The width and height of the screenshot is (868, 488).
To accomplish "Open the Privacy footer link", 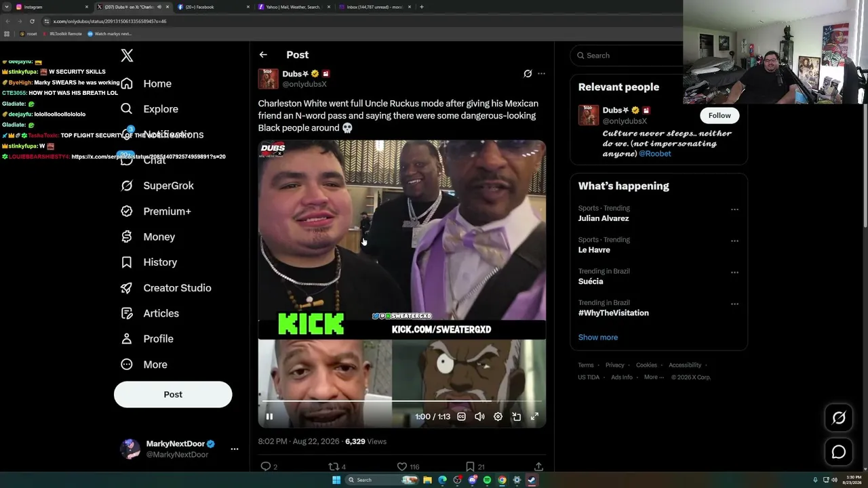I will (x=615, y=365).
